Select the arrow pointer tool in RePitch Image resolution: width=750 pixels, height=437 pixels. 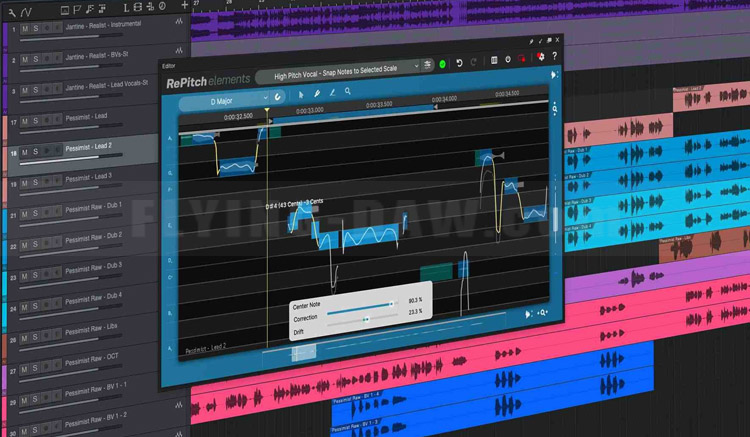pos(301,95)
